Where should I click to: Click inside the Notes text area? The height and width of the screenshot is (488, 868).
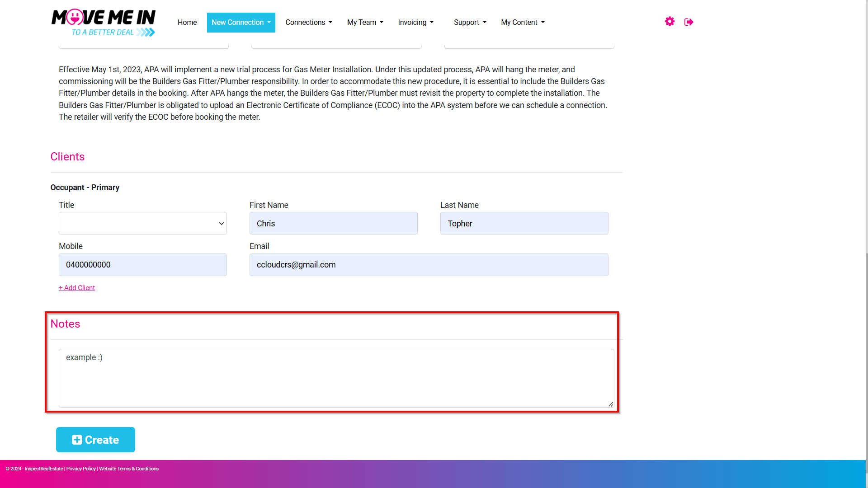[x=336, y=378]
